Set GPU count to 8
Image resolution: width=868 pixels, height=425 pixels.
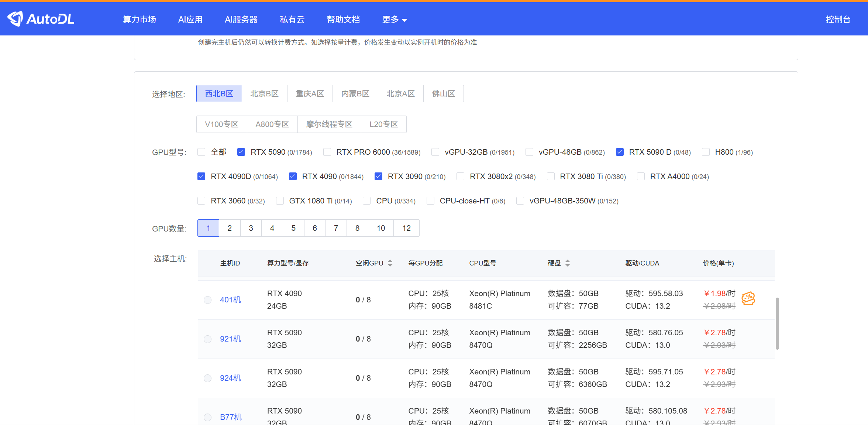coord(358,228)
